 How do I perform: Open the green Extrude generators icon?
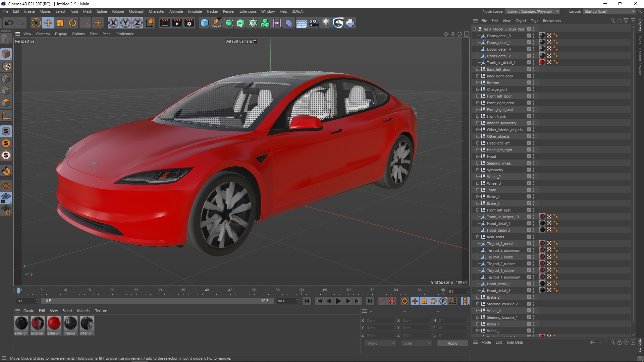tap(241, 23)
